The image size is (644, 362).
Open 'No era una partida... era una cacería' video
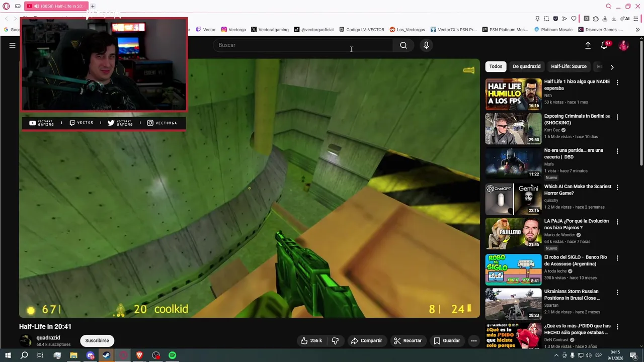click(x=574, y=153)
